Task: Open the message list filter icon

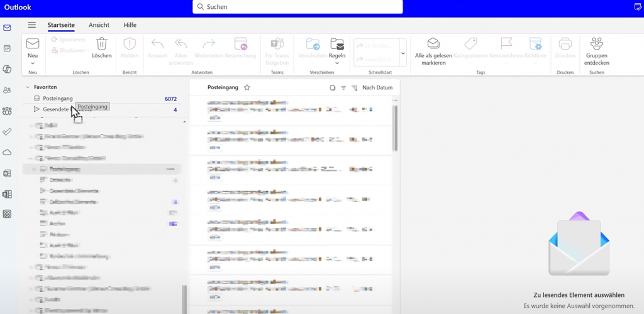Action: [343, 88]
